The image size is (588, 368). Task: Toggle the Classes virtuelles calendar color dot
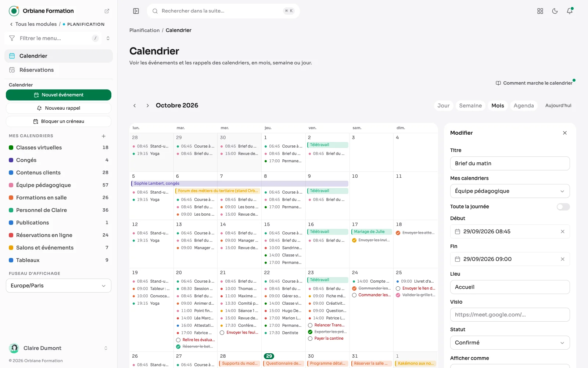pos(11,148)
